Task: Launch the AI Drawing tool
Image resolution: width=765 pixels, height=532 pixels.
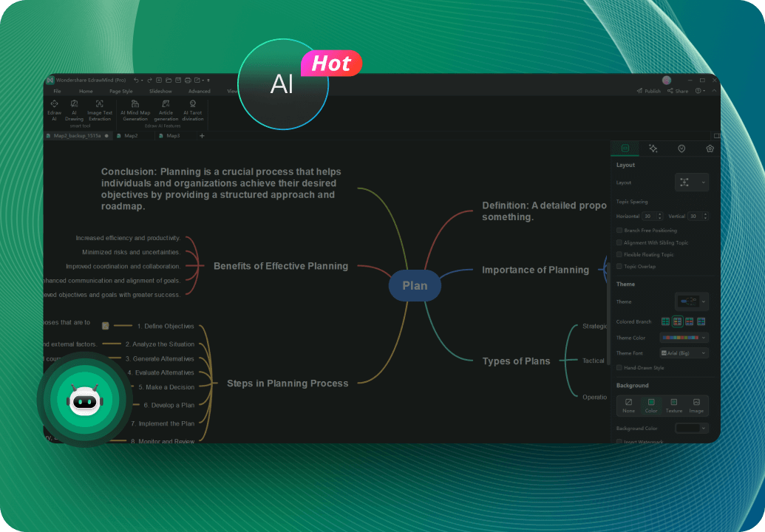Action: (x=74, y=110)
